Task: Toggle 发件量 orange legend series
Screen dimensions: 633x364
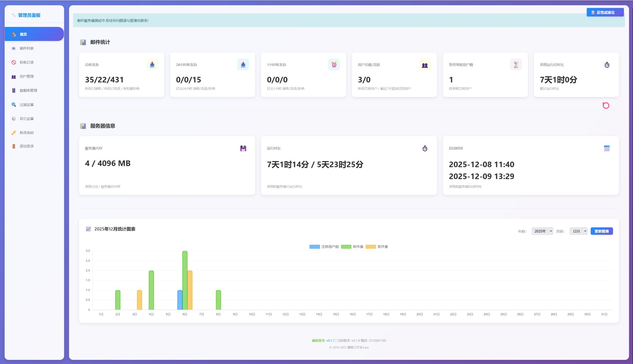Action: (x=377, y=247)
